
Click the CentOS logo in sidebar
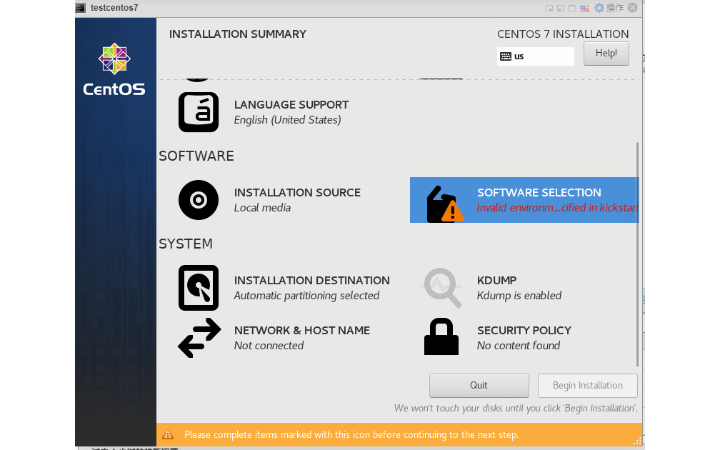point(114,70)
